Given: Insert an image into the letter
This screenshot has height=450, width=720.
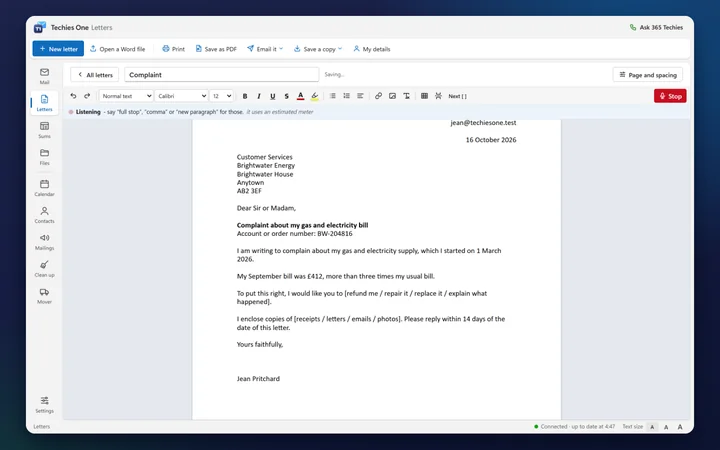Looking at the screenshot, I should point(392,96).
